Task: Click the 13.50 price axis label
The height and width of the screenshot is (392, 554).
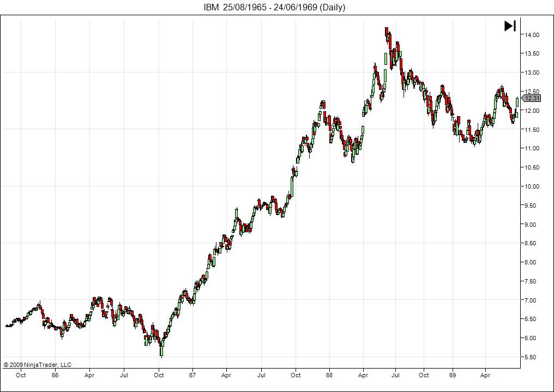Action: pyautogui.click(x=532, y=53)
